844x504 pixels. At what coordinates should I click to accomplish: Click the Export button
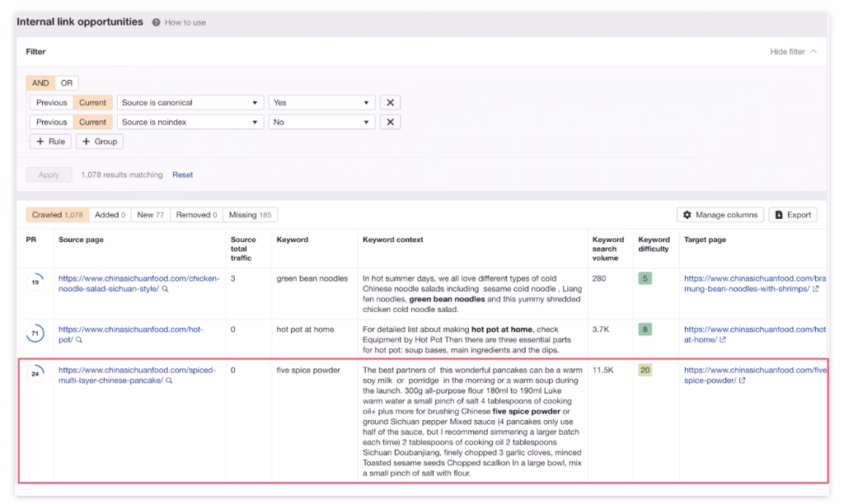[792, 215]
